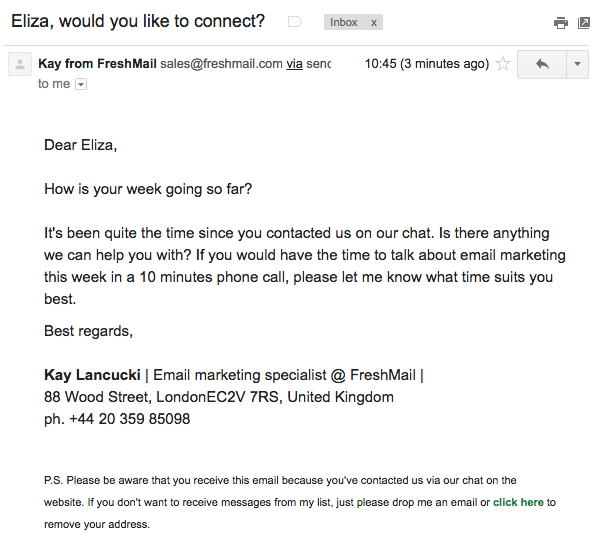
Task: Click 'click here' unsubscribe link
Action: click(518, 502)
